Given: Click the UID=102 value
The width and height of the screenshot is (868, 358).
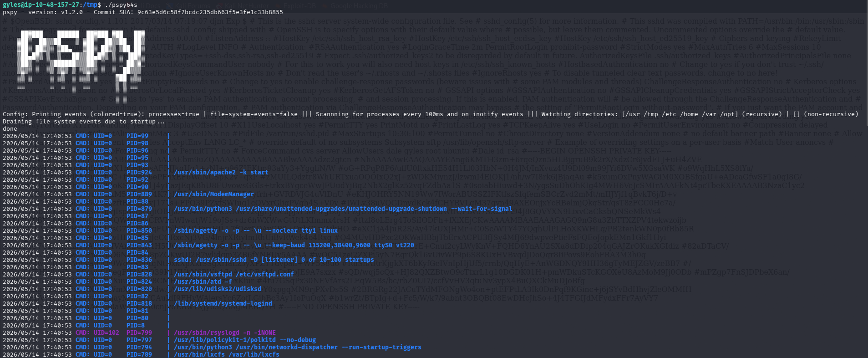Looking at the screenshot, I should point(107,333).
